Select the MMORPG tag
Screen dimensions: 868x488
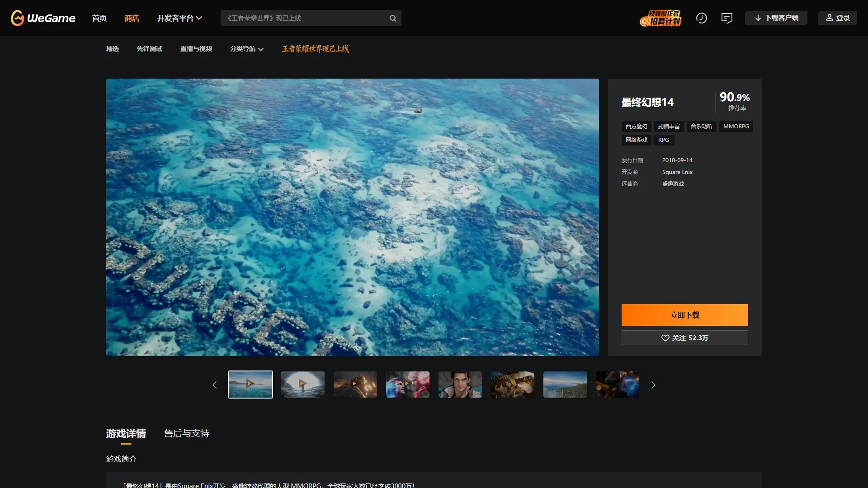coord(736,127)
